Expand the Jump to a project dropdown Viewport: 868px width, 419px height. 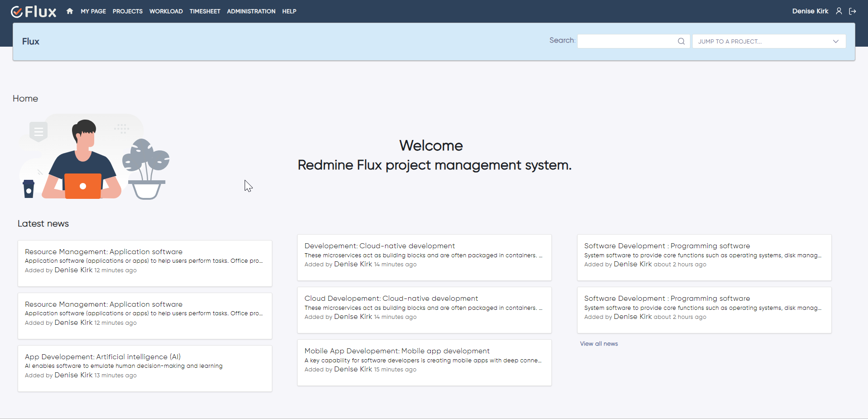click(768, 41)
